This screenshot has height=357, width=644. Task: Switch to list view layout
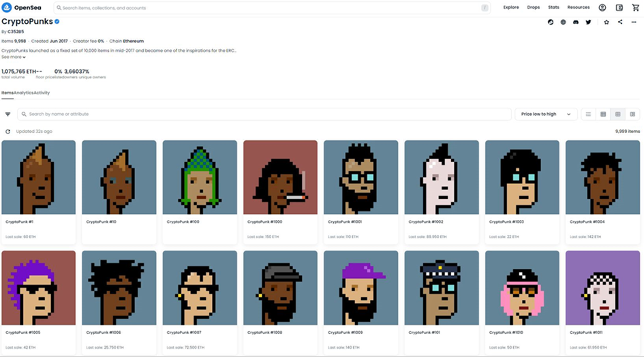point(588,114)
